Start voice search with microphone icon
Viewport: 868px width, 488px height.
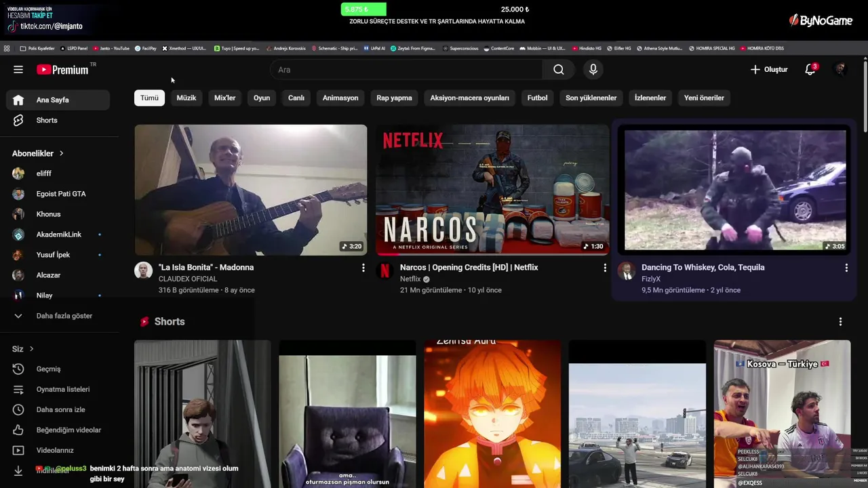tap(593, 70)
